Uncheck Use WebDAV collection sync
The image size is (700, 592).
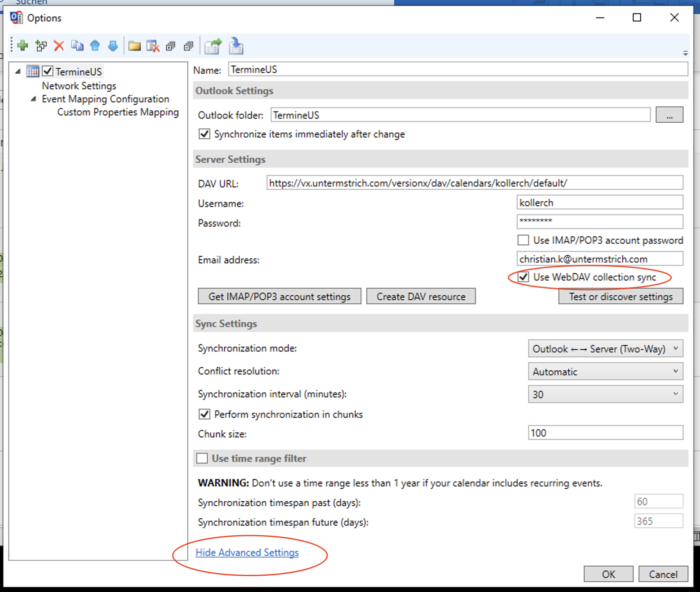coord(523,277)
